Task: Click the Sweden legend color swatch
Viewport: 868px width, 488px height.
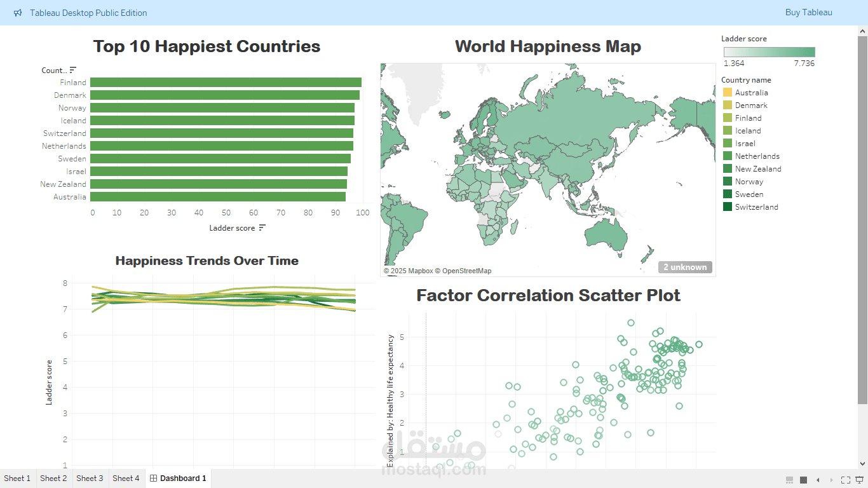Action: click(x=728, y=194)
